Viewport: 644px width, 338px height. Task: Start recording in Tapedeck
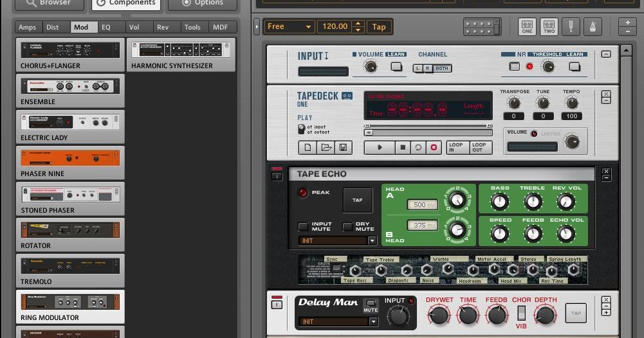434,148
